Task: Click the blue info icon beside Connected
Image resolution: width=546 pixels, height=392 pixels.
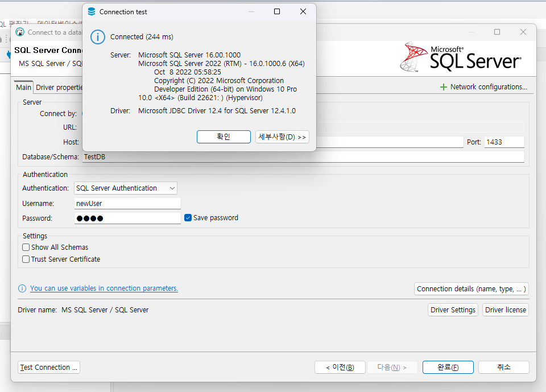Action: point(98,37)
